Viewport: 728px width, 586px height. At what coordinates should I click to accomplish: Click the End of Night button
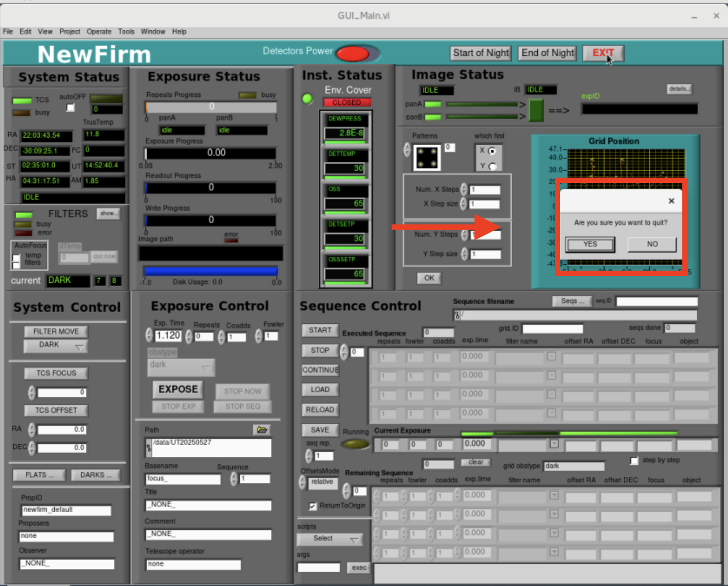[x=547, y=53]
